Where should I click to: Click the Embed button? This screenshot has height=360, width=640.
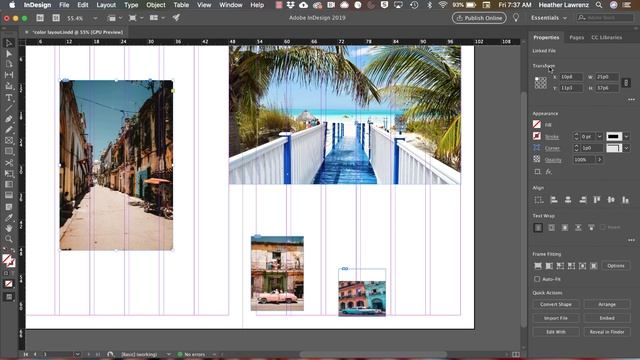(x=607, y=318)
